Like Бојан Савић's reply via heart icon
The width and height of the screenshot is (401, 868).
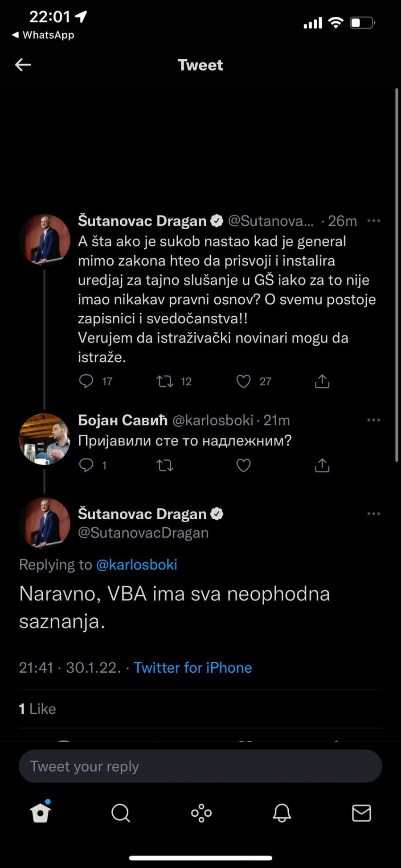coord(243,465)
